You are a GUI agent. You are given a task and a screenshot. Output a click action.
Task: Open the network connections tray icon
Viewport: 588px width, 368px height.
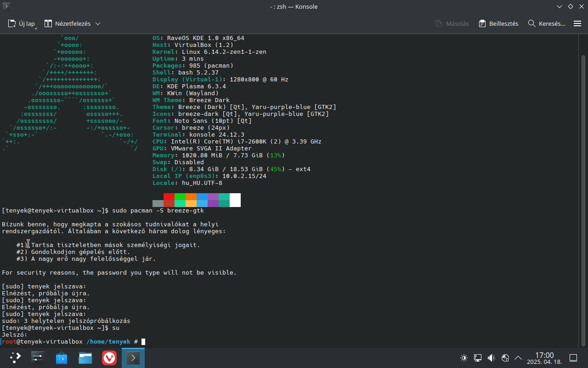pos(478,358)
